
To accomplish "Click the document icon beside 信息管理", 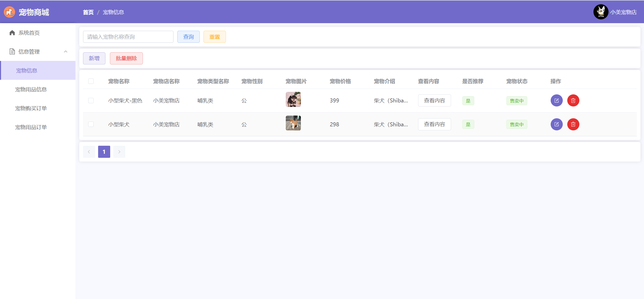I will (12, 52).
